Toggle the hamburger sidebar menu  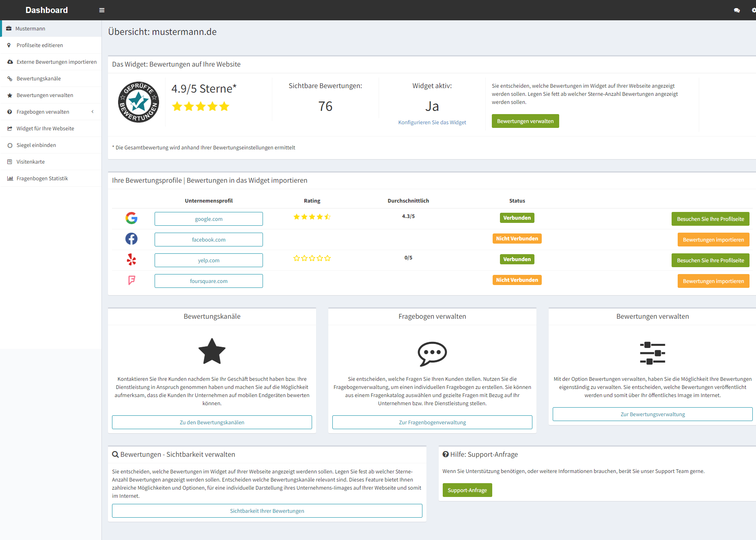click(102, 10)
